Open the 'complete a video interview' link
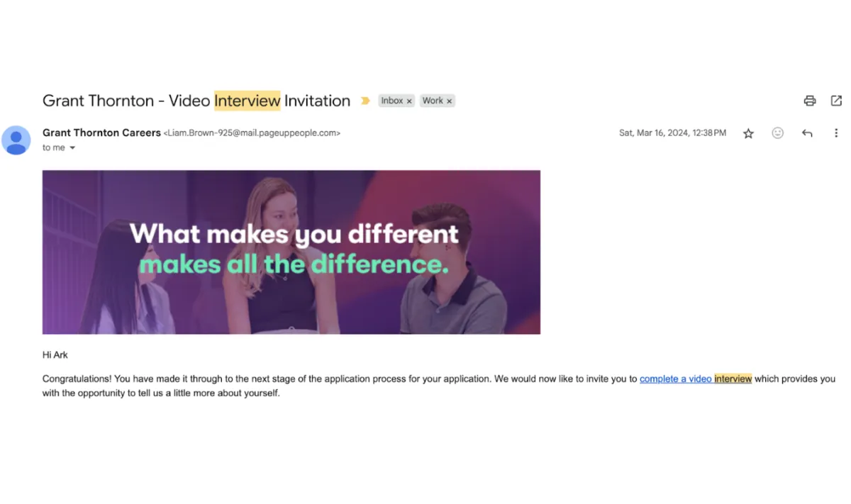Viewport: 851px width, 504px height. 696,379
